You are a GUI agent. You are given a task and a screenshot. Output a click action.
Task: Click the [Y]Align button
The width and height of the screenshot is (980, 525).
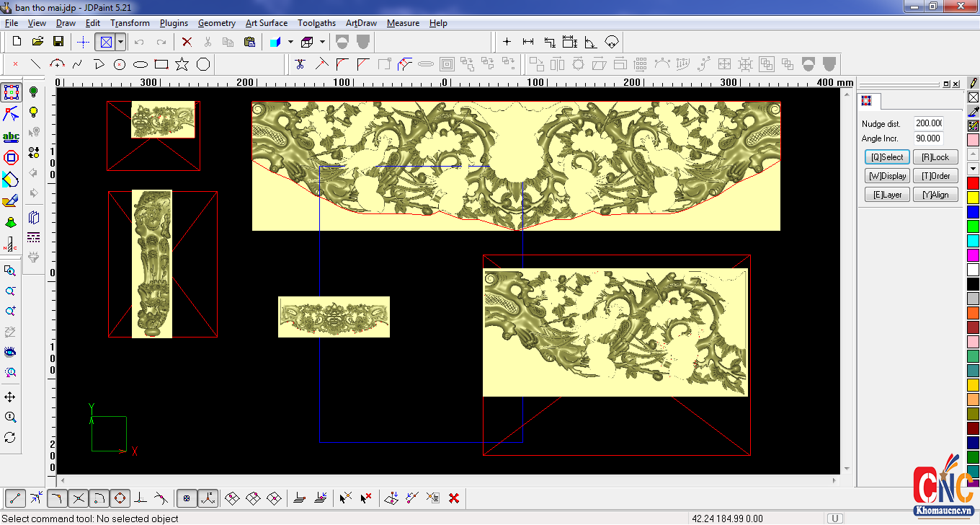tap(935, 195)
